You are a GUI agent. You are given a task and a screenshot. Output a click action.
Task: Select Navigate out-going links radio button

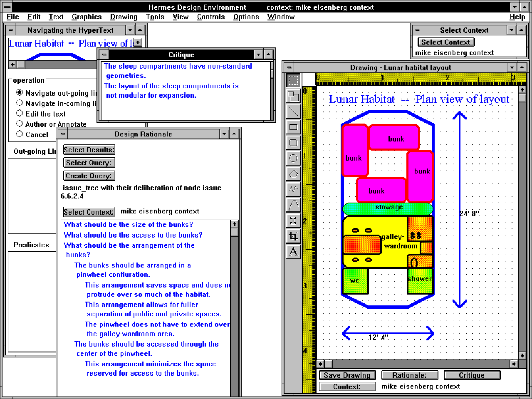point(20,93)
